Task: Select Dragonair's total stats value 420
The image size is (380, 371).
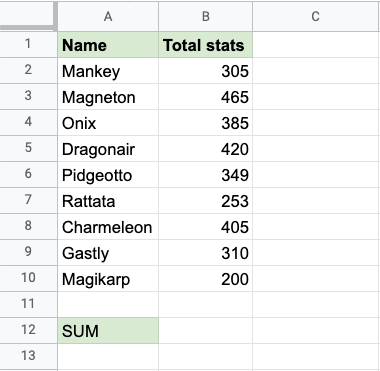Action: pos(206,149)
